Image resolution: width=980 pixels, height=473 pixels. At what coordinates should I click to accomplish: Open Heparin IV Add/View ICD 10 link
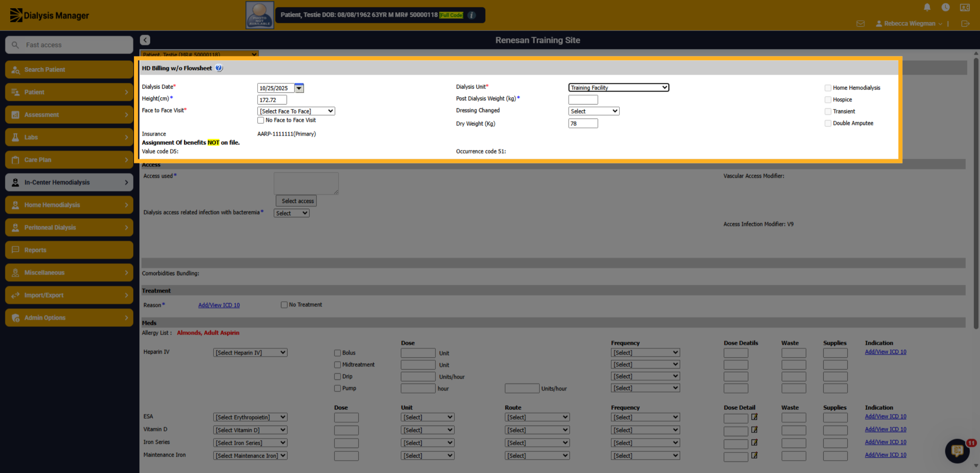pyautogui.click(x=886, y=352)
